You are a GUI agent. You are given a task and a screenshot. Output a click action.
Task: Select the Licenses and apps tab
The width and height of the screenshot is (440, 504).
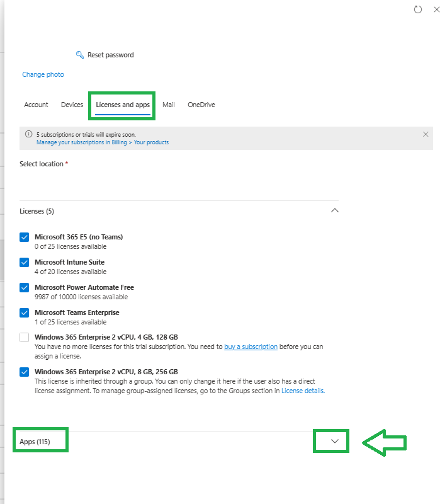coord(123,105)
